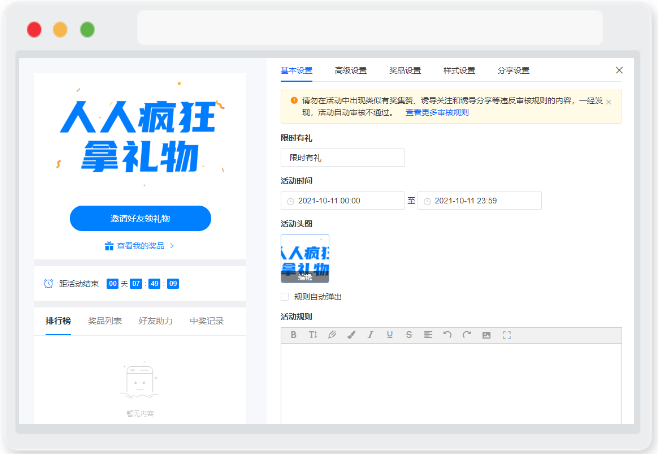Image resolution: width=658 pixels, height=454 pixels.
Task: Switch to 基本设置 tab
Action: tap(297, 70)
